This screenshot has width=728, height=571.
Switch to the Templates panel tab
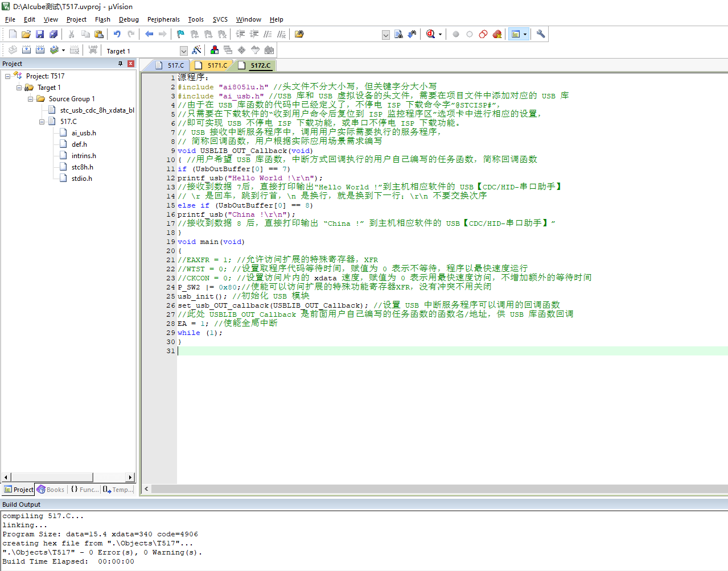[x=118, y=490]
